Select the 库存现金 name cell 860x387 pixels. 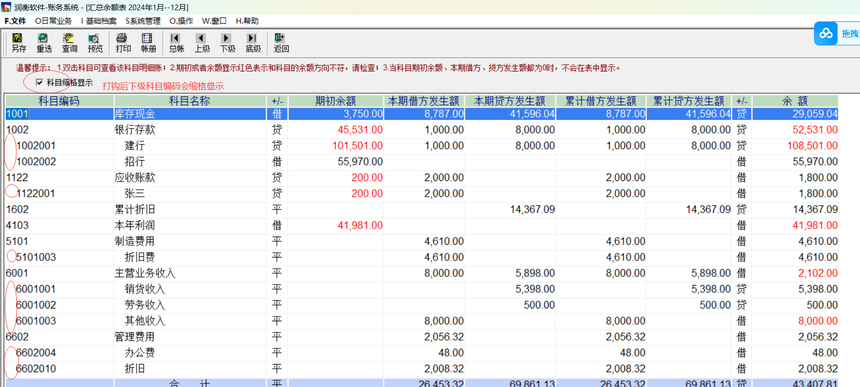190,114
